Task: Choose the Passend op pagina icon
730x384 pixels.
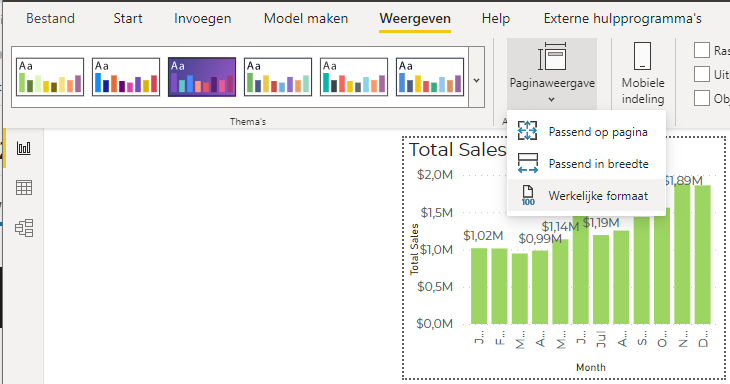Action: 527,131
